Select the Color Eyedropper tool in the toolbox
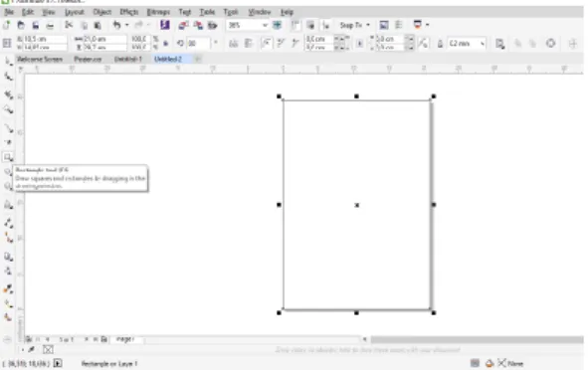This screenshot has width=588, height=370. click(8, 289)
